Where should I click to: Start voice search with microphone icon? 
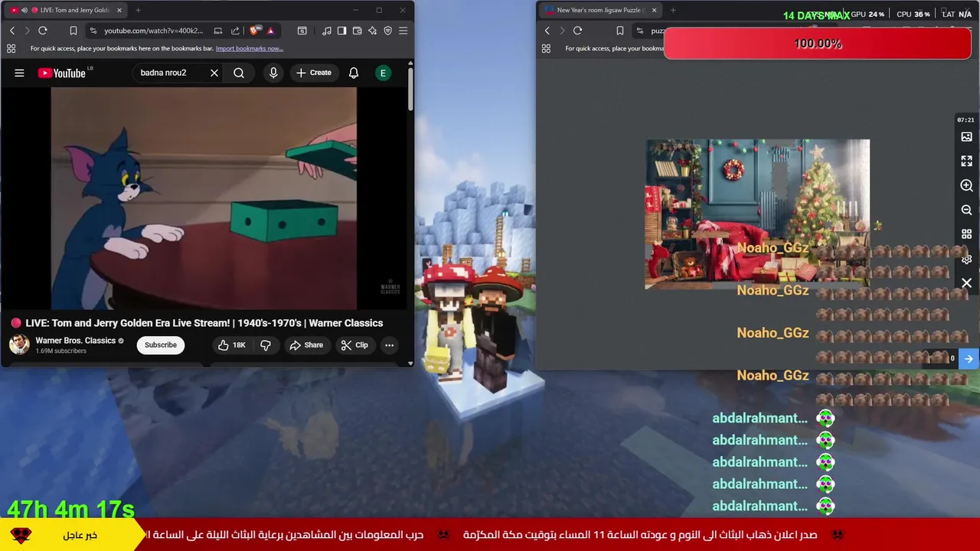(x=273, y=73)
